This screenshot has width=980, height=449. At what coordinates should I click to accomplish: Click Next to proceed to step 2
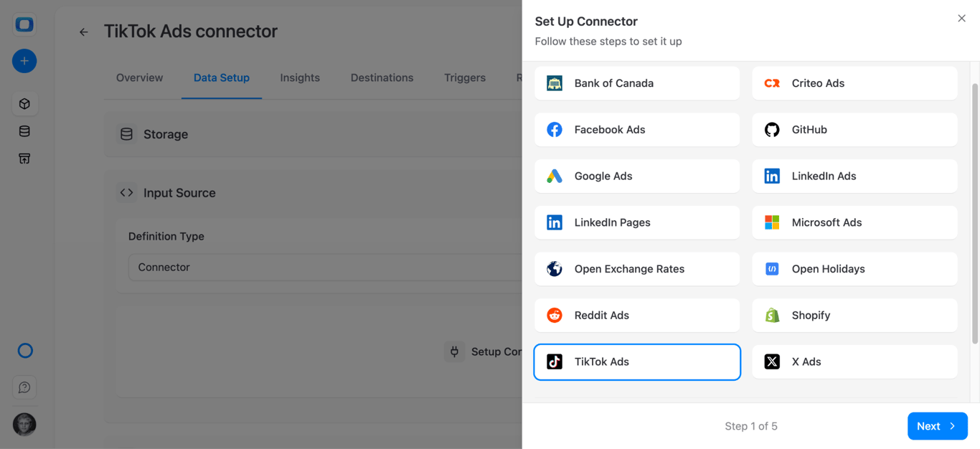tap(938, 426)
